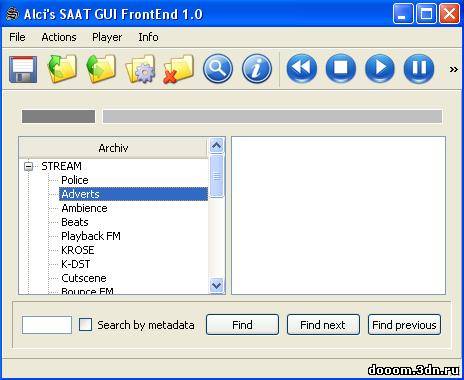
Task: Expand toolbar overflow chevron
Action: 453,69
